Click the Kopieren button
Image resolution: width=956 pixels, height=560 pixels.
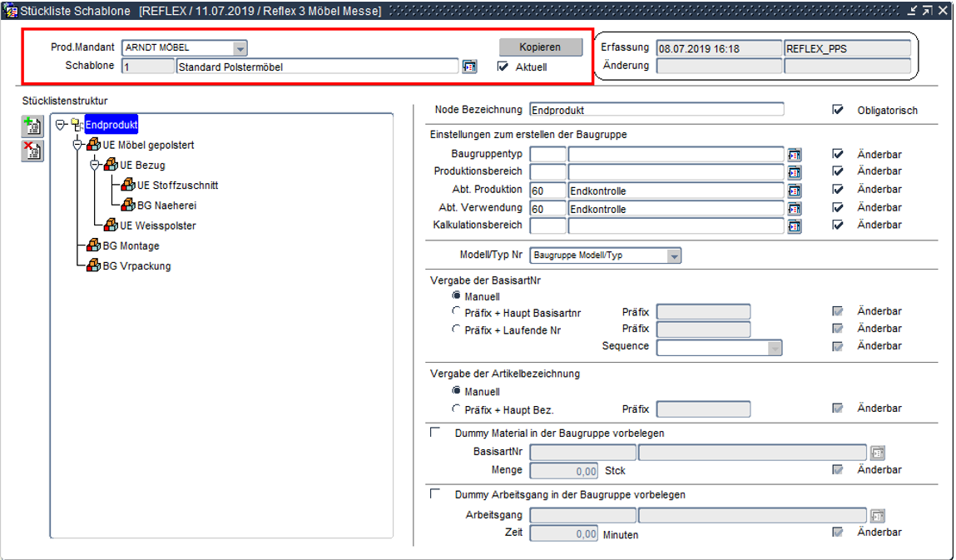click(x=541, y=47)
